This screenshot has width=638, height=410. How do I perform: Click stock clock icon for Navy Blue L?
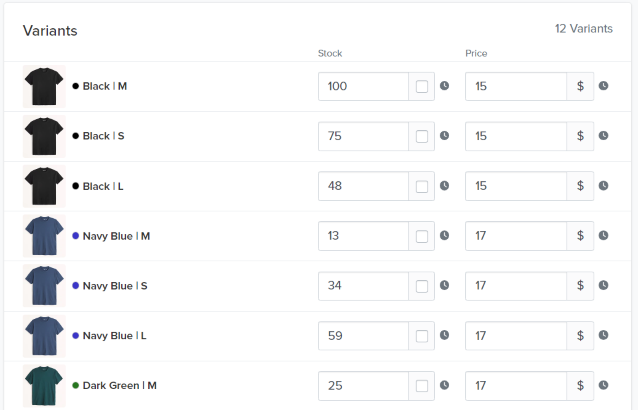(x=444, y=335)
